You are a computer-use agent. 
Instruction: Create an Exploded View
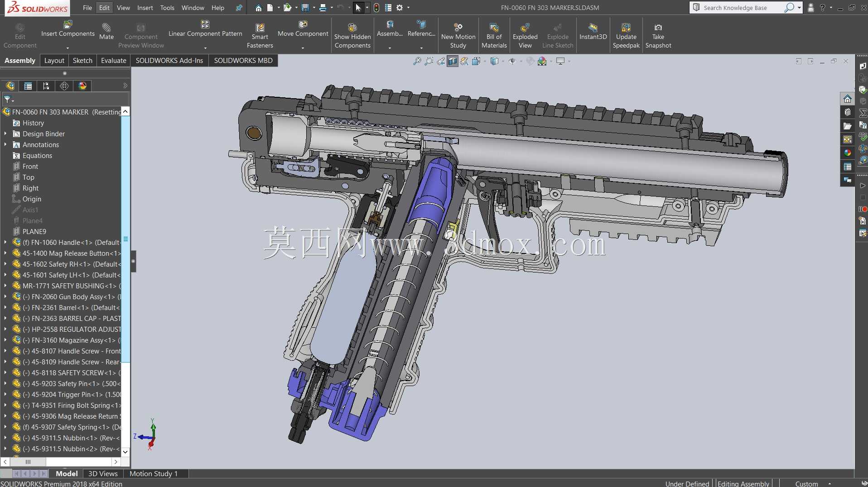(525, 36)
